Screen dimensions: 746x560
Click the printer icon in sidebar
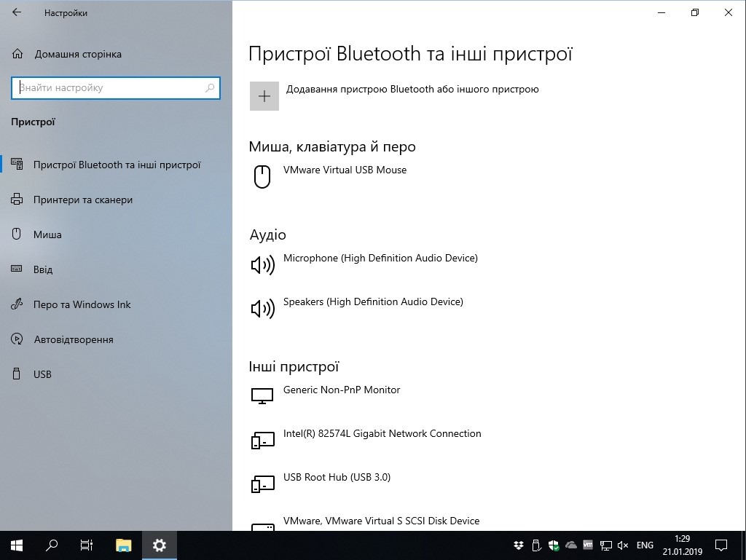pos(17,200)
